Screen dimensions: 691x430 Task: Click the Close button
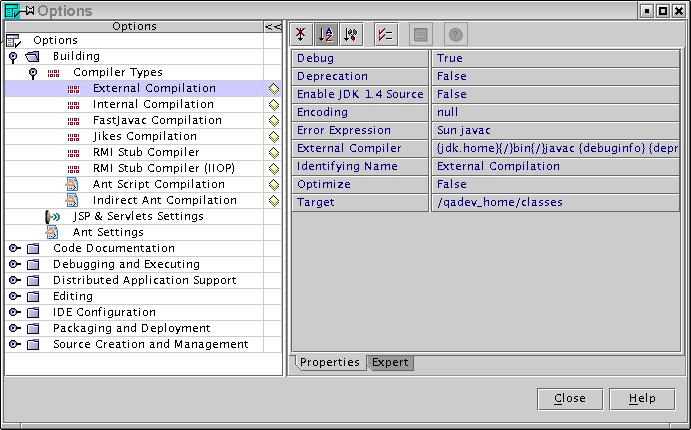click(x=569, y=398)
